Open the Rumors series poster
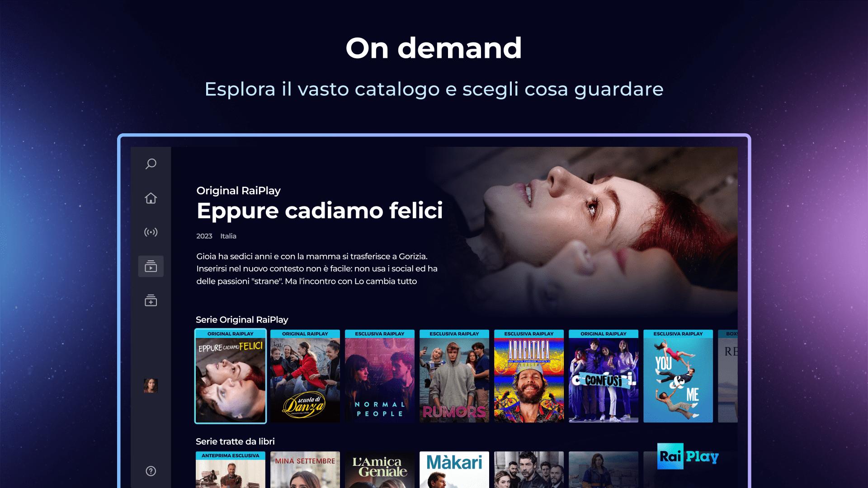This screenshot has width=868, height=488. (x=454, y=376)
